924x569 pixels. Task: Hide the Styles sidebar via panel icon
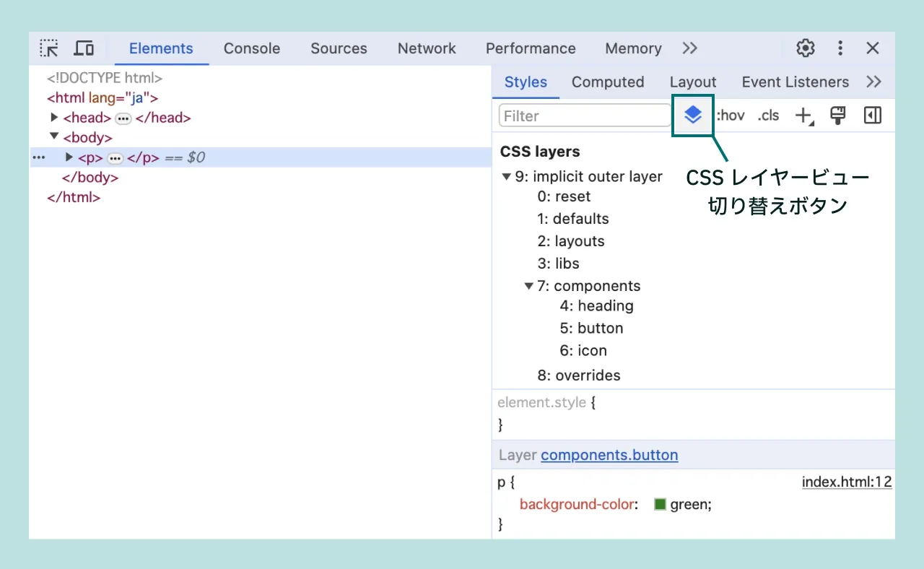point(872,115)
